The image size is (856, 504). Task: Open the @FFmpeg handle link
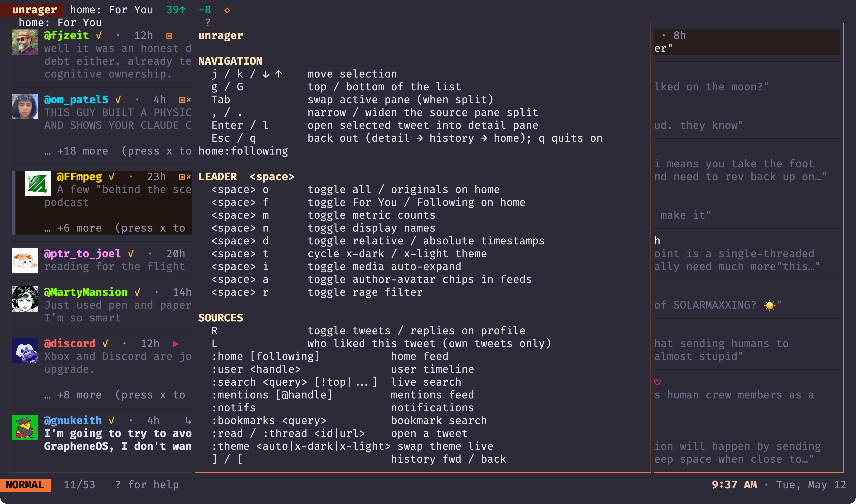[x=79, y=177]
